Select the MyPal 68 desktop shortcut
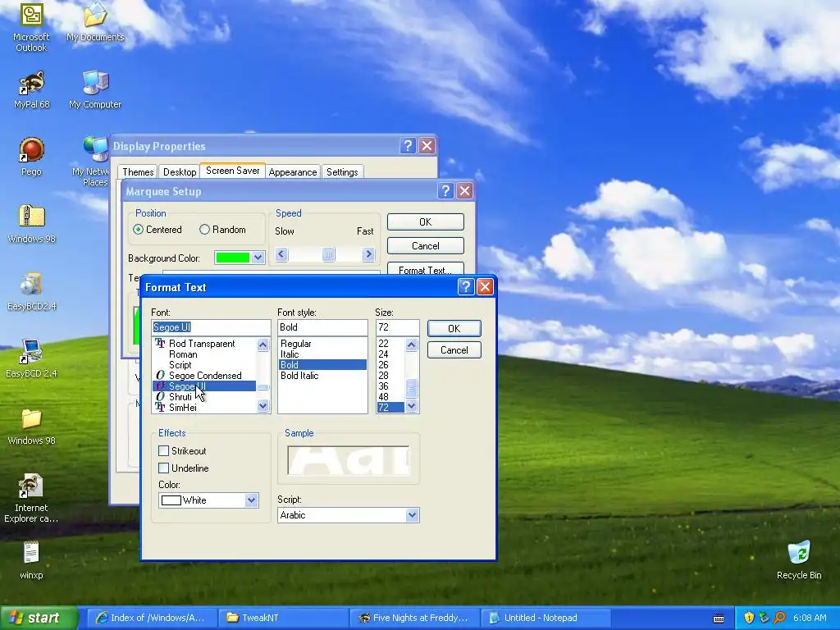This screenshot has width=840, height=630. click(x=32, y=90)
